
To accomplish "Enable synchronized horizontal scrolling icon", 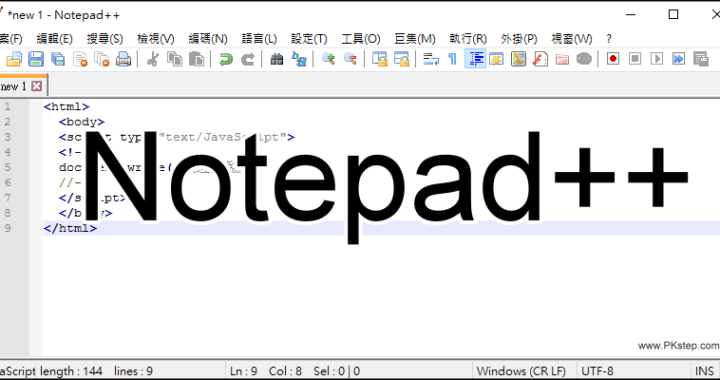I will (x=401, y=59).
